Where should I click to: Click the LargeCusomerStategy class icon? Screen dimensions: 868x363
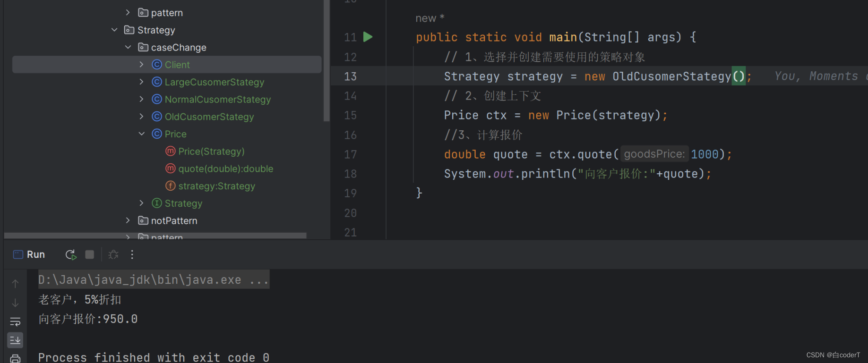(157, 82)
